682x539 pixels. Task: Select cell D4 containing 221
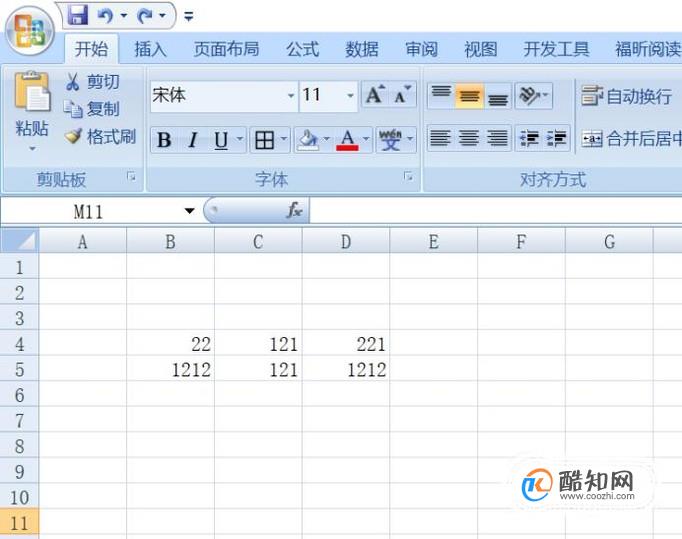point(346,344)
